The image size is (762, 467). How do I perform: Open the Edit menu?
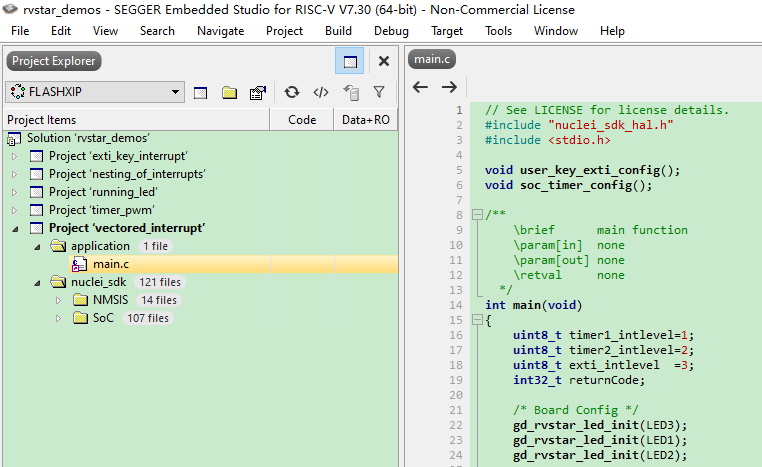[61, 31]
